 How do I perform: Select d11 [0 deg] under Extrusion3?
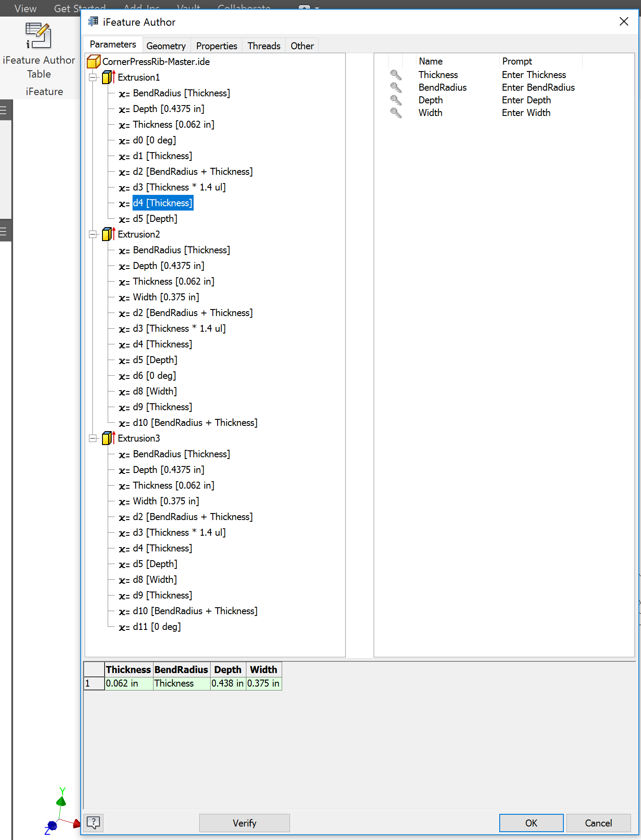pos(157,627)
